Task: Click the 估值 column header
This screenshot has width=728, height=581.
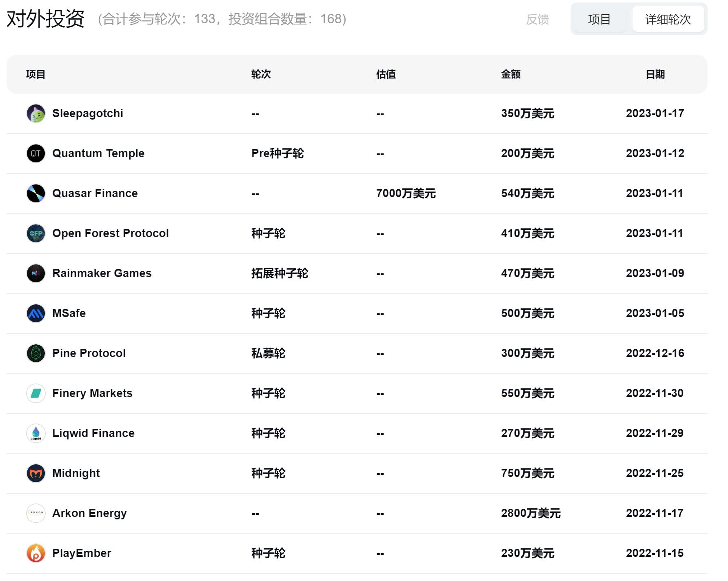Action: pos(386,74)
